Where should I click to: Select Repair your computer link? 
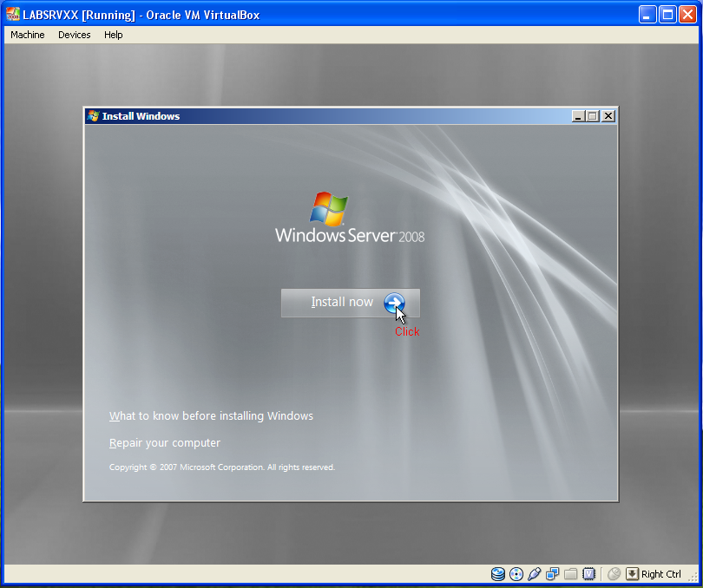tap(165, 443)
